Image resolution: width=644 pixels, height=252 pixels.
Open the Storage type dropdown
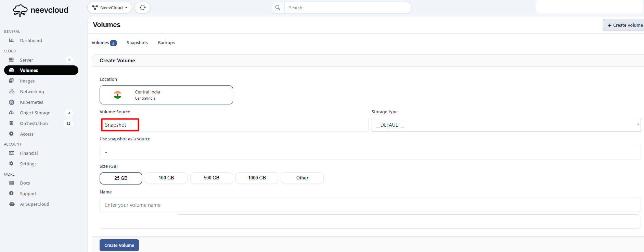[x=506, y=125]
